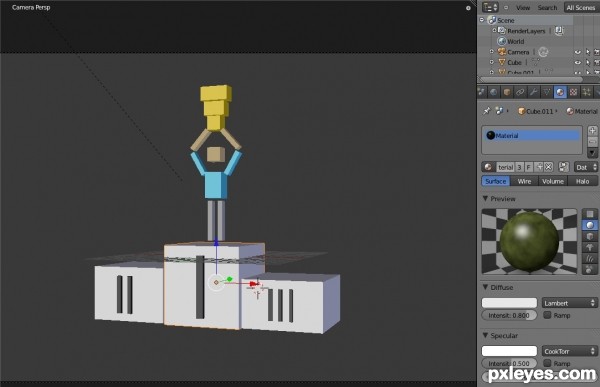Open the outliner editor type selector
This screenshot has width=600, height=387.
point(490,7)
